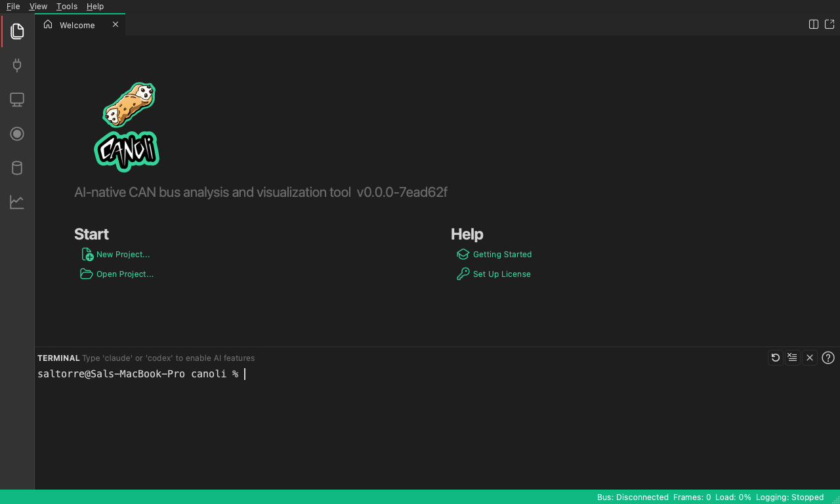Click Load: 0% in status bar

(733, 497)
